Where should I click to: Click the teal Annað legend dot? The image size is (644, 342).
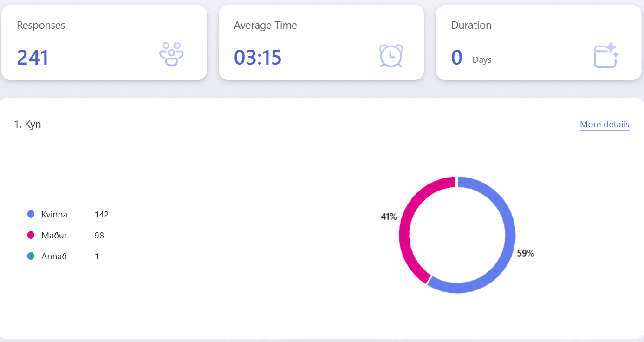tap(31, 256)
